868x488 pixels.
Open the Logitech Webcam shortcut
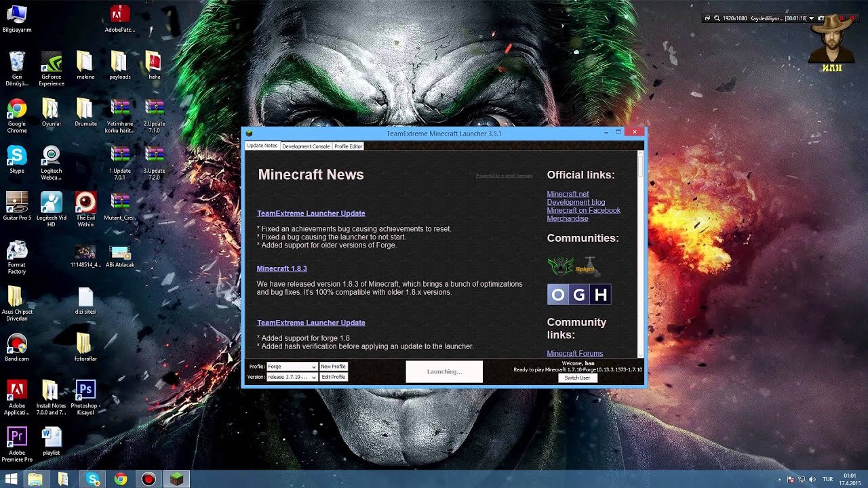coord(52,163)
